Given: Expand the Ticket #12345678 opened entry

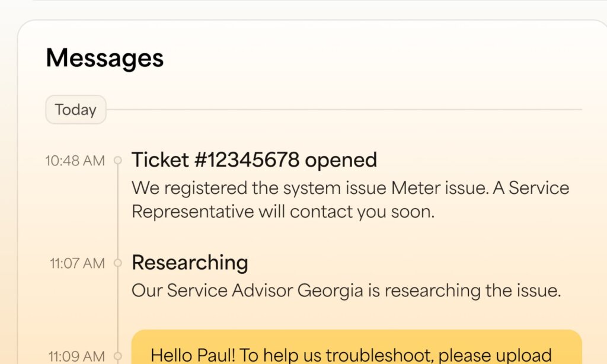Looking at the screenshot, I should tap(255, 159).
